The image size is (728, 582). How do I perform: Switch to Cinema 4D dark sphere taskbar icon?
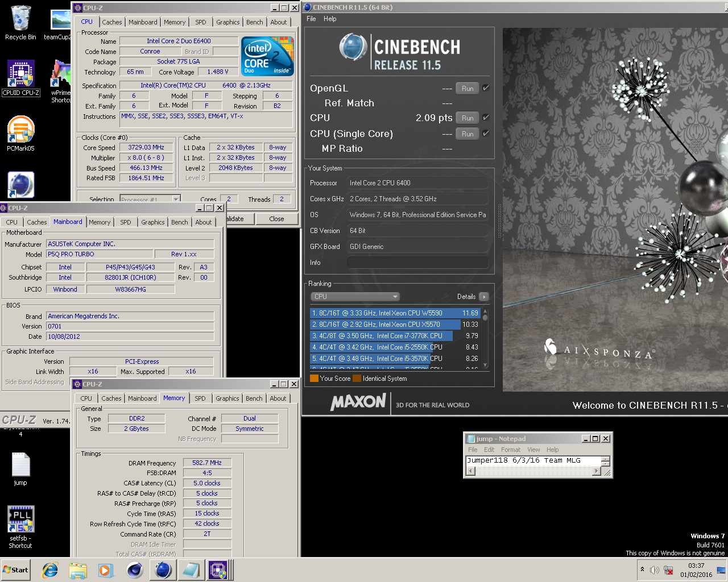[x=135, y=570]
